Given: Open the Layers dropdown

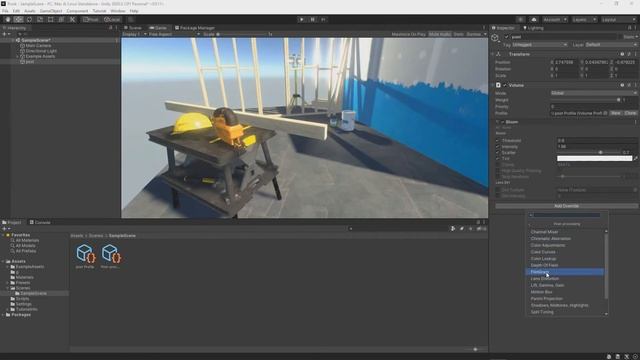Looking at the screenshot, I should [584, 19].
